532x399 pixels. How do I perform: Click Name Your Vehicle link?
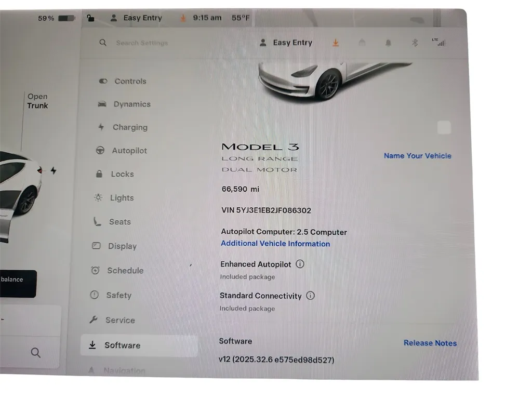coord(418,156)
